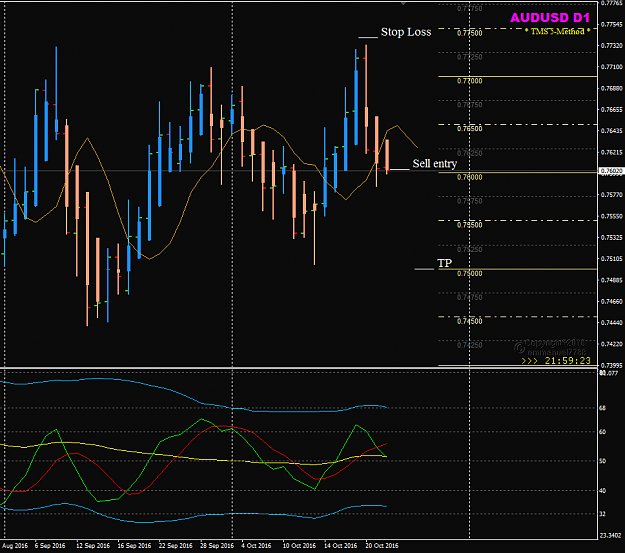The height and width of the screenshot is (553, 625).
Task: Click the indicator scale value 32
Action: (x=603, y=514)
